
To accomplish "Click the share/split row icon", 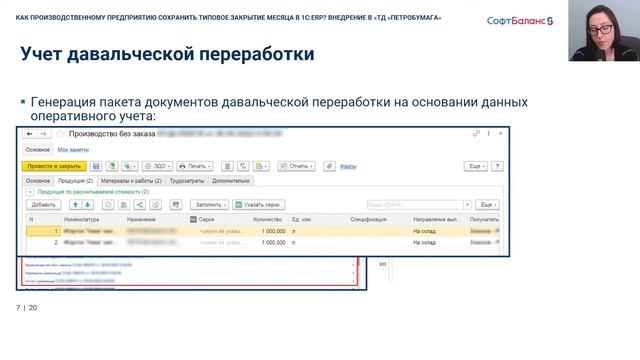I will coord(140,204).
